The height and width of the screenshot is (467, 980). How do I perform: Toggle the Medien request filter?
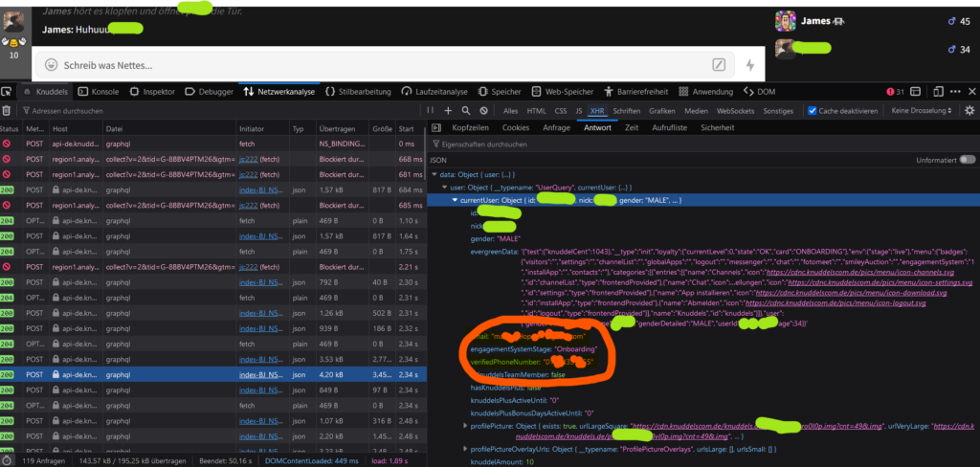coord(696,111)
